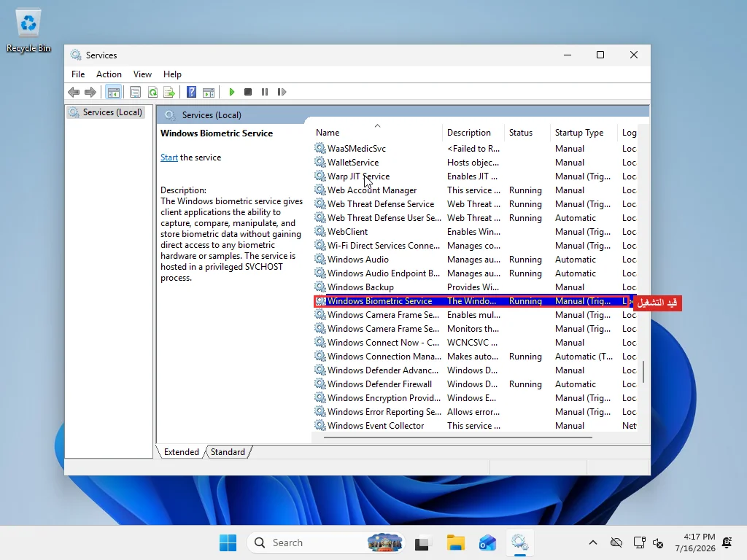Select Windows Audio Endpoint Builder row

click(x=475, y=273)
